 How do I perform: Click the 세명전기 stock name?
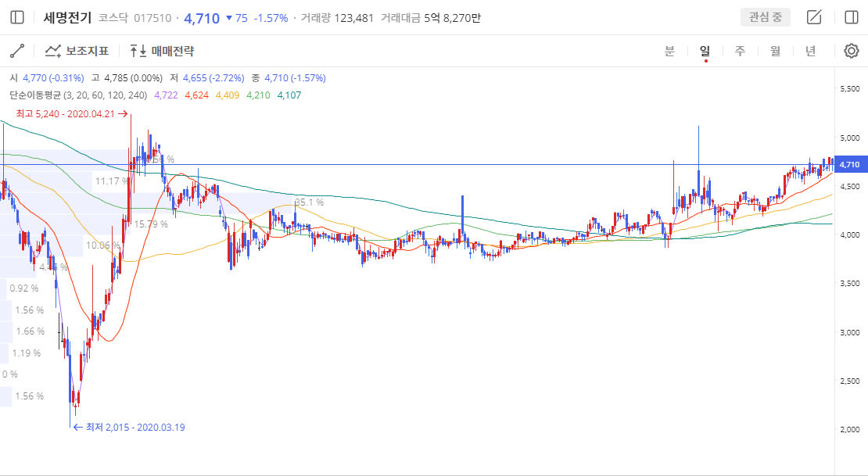coord(67,18)
